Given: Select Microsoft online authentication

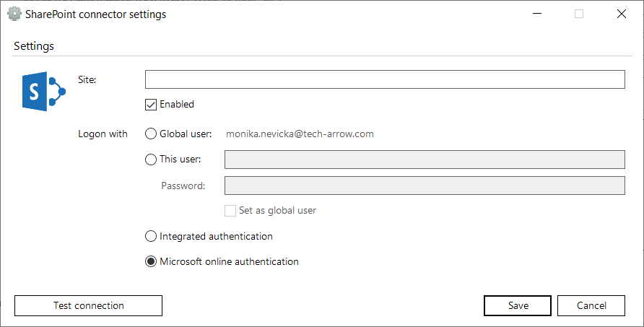Looking at the screenshot, I should 151,262.
